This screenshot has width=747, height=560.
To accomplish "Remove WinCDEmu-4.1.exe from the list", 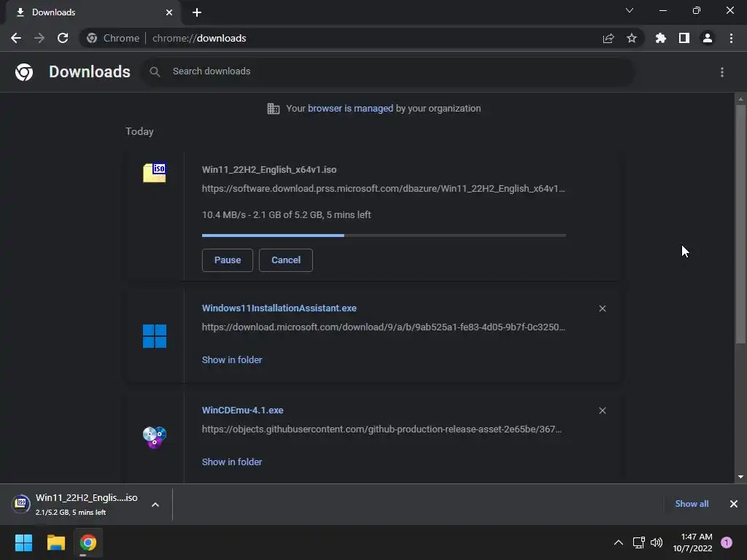I will pos(602,411).
